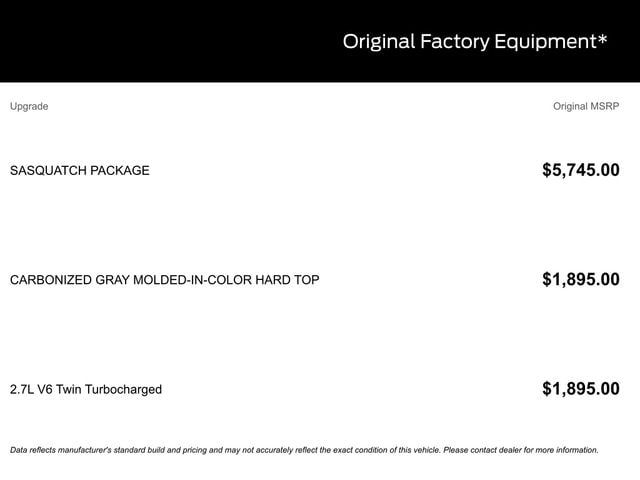The width and height of the screenshot is (640, 480).
Task: Select the Carbonized Gray hard top row text
Action: [x=165, y=280]
